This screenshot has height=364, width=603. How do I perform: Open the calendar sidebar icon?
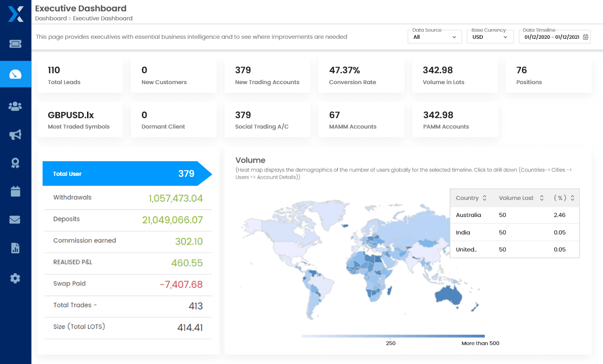click(16, 191)
